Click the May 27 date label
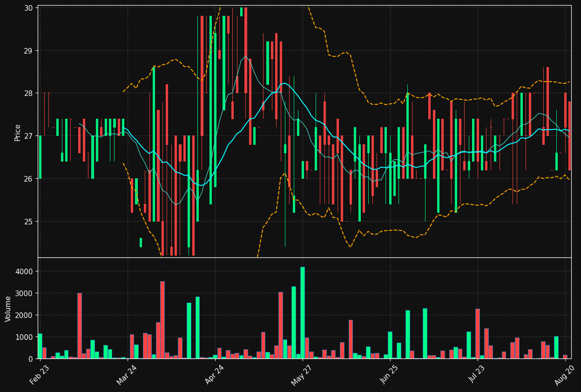This screenshot has width=581, height=392. [x=302, y=375]
